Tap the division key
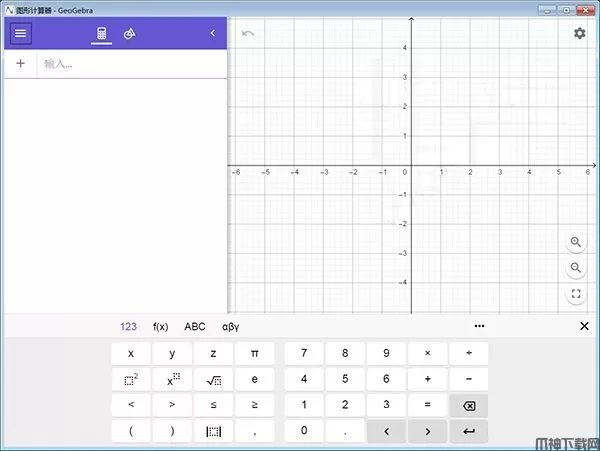The width and height of the screenshot is (600, 451). 469,353
